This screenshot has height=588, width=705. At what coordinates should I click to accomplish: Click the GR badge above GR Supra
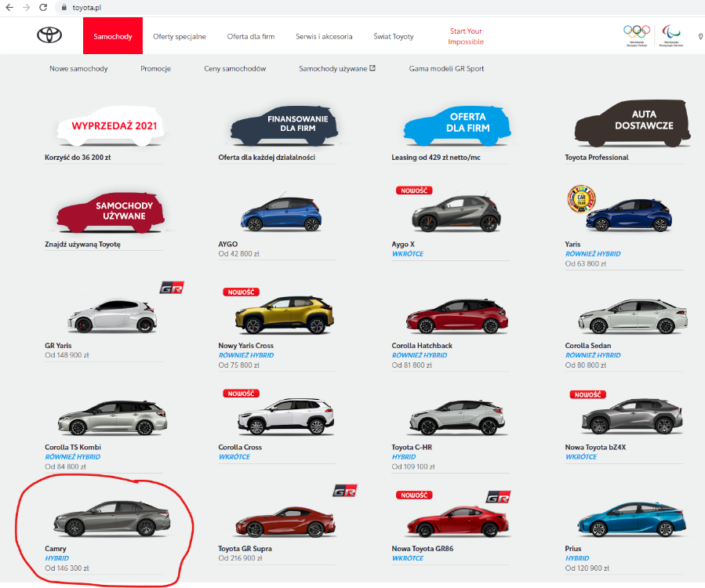(345, 491)
